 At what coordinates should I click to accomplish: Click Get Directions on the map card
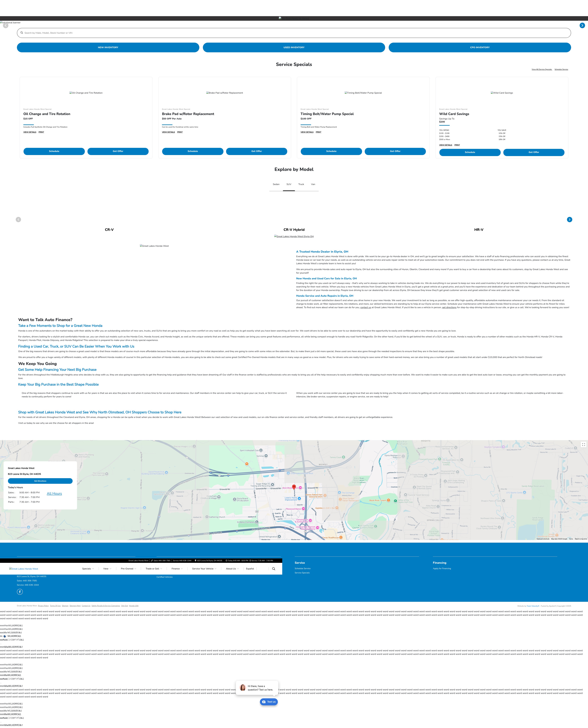(x=40, y=481)
